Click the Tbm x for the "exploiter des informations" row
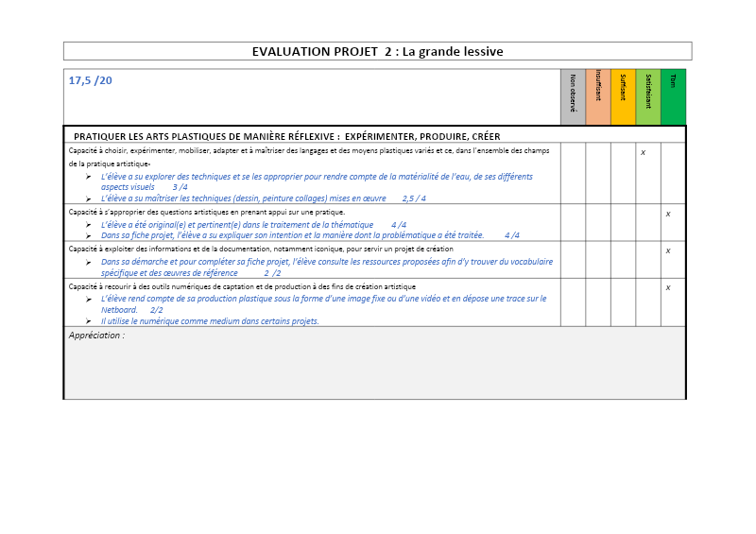756x534 pixels. 668,250
